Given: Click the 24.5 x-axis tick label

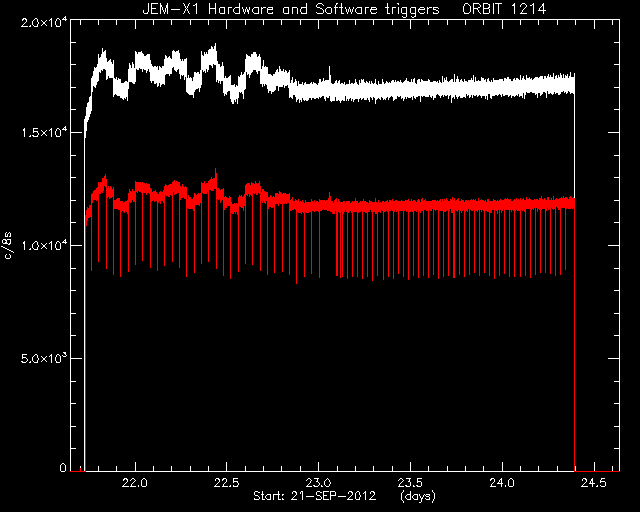Looking at the screenshot, I should click(593, 483).
